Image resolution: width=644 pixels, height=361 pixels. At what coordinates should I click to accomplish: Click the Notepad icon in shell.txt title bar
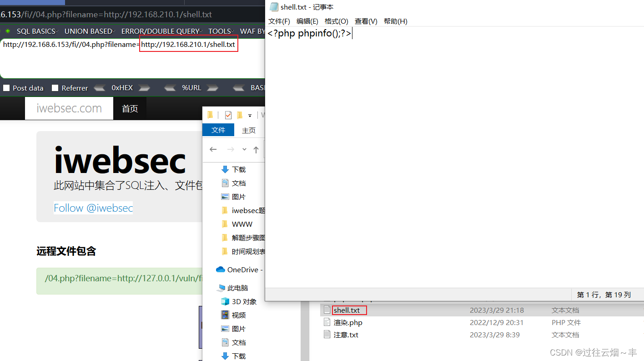(274, 6)
